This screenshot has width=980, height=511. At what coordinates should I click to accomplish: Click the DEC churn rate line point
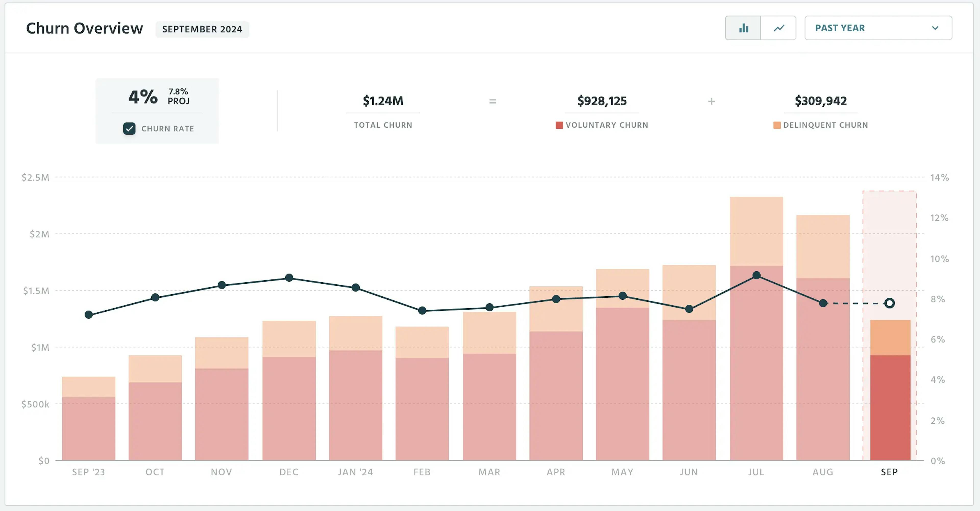pos(289,277)
